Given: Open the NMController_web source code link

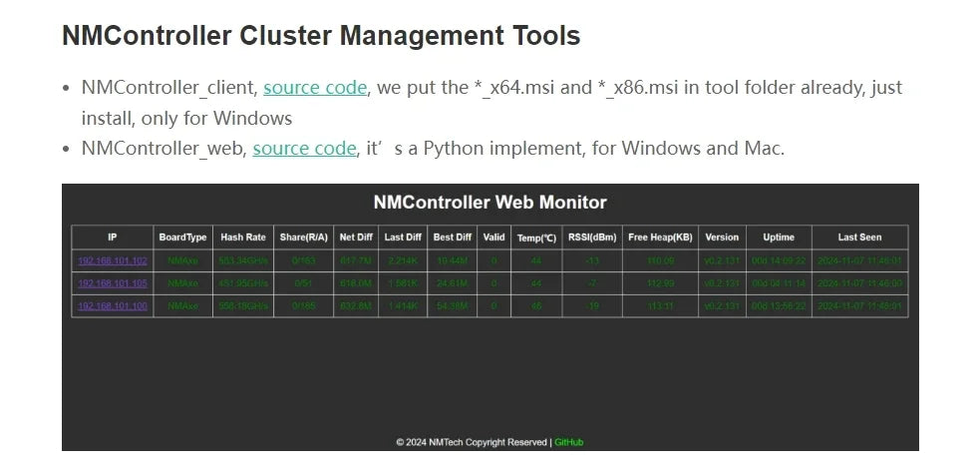Looking at the screenshot, I should [x=304, y=149].
